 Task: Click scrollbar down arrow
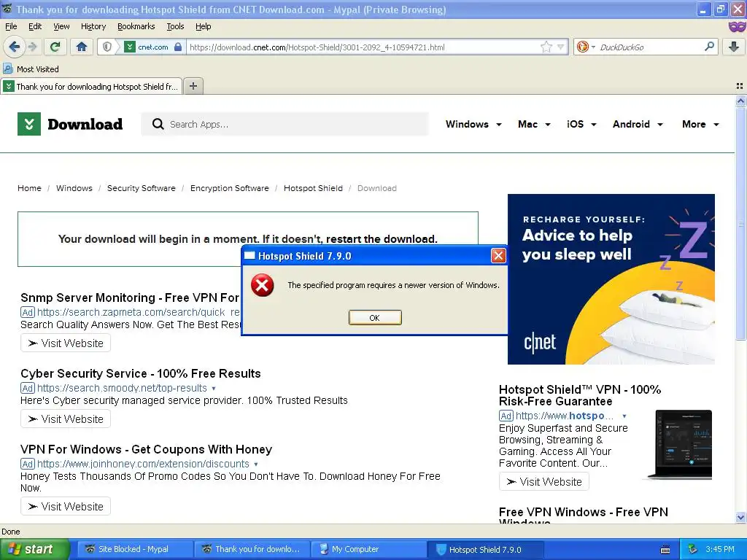(740, 517)
